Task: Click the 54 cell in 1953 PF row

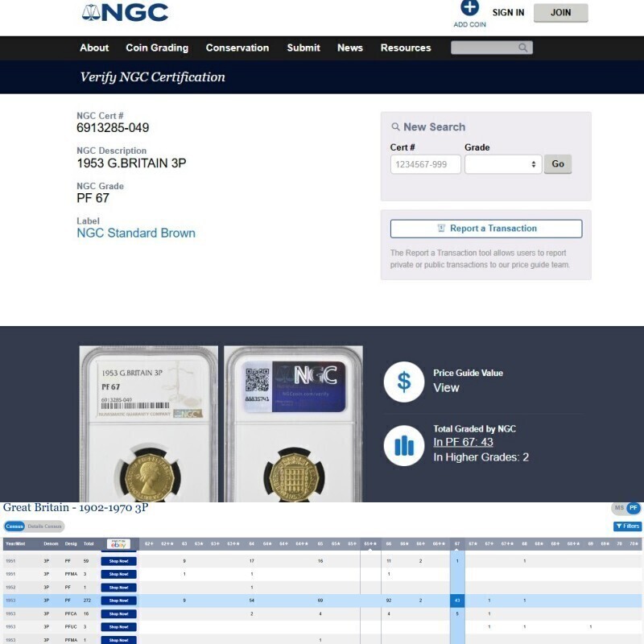Action: [x=251, y=601]
